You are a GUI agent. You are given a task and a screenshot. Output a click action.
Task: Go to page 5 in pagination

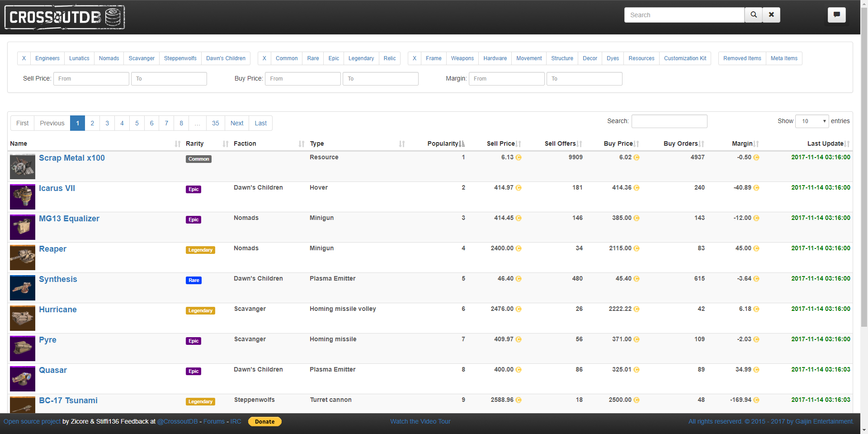pyautogui.click(x=137, y=123)
